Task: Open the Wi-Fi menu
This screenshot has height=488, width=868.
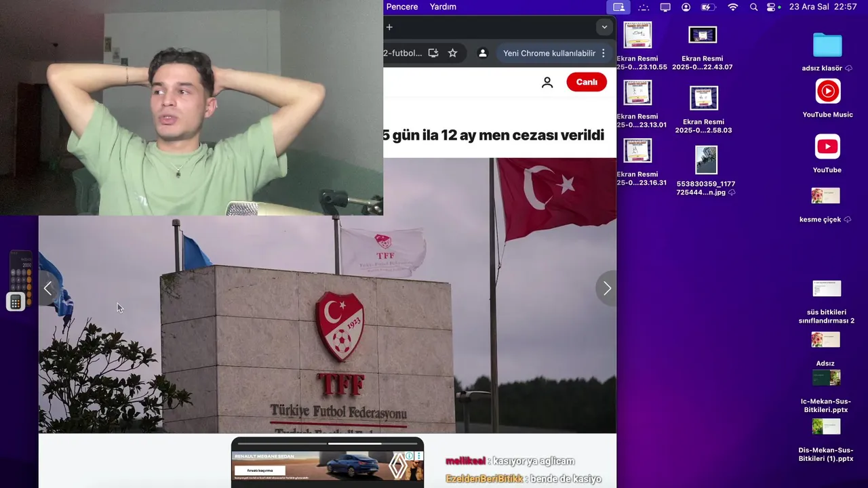Action: (732, 7)
